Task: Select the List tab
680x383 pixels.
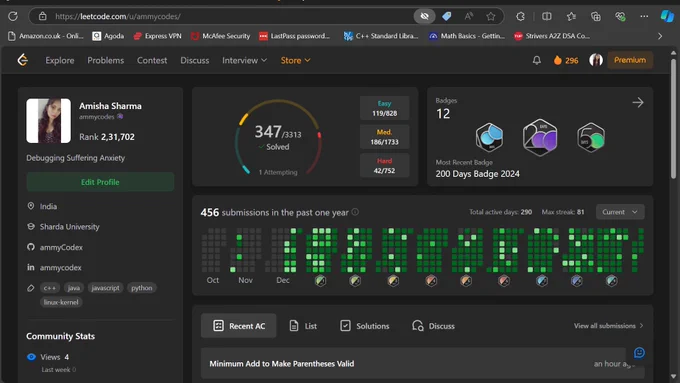Action: pos(303,326)
